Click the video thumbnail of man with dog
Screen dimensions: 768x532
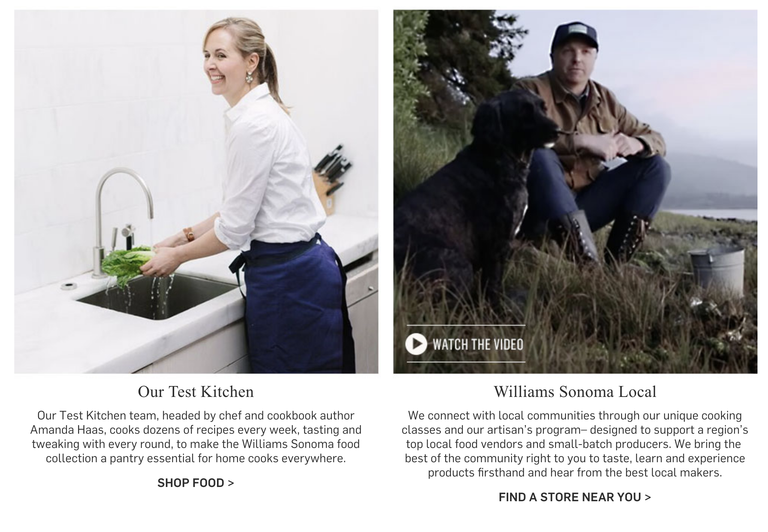click(x=575, y=191)
